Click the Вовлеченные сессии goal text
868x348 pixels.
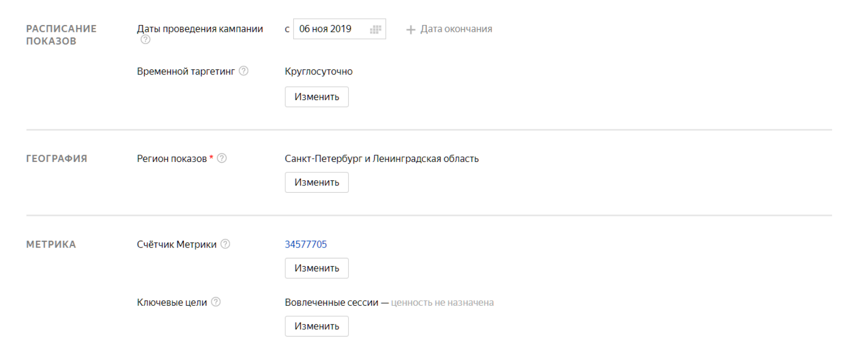331,302
